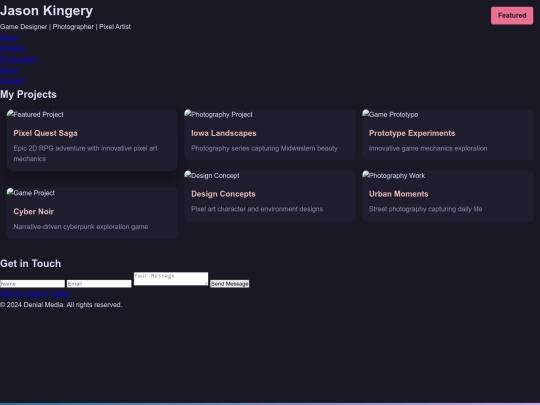Select the Prototype Experiments card title
The height and width of the screenshot is (405, 540).
(412, 133)
